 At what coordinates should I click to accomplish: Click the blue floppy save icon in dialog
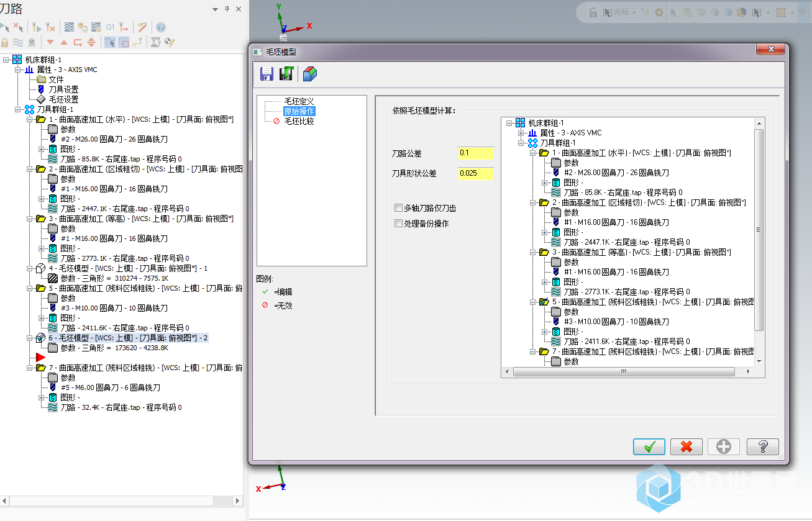267,75
